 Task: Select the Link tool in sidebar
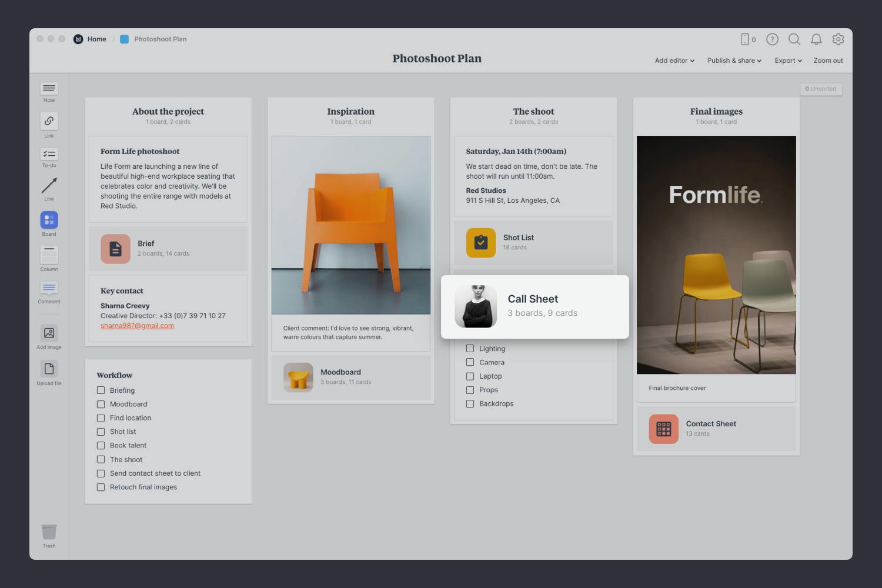[x=49, y=121]
